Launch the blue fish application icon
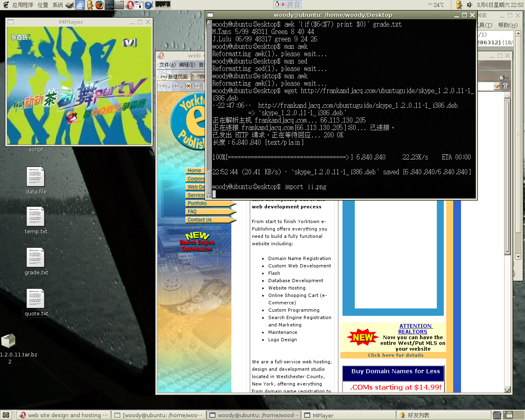The image size is (525, 420). [x=148, y=5]
